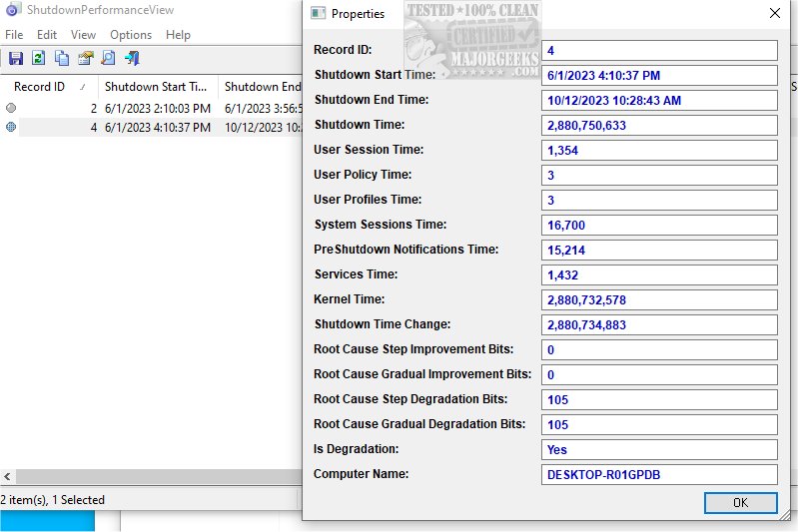Open the Help menu
The height and width of the screenshot is (532, 798).
(178, 35)
